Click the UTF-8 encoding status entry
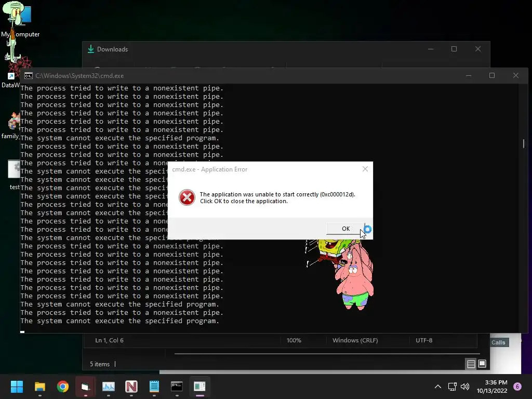 424,340
